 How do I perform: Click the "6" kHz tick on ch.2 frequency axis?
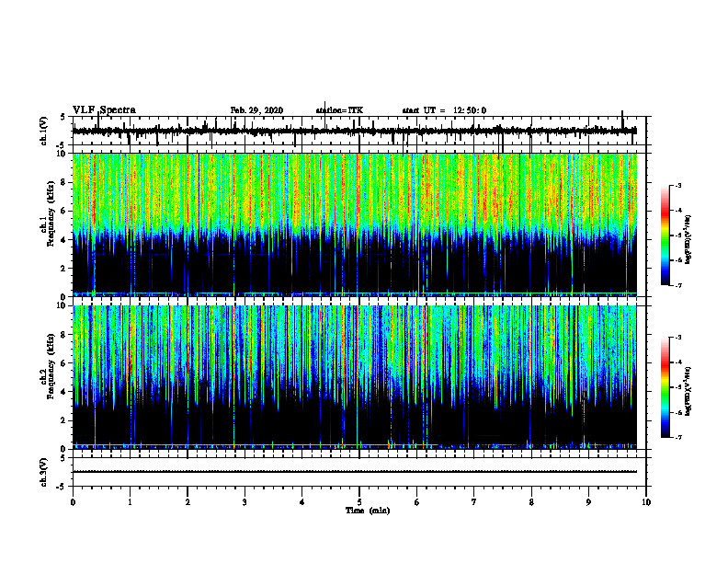(x=64, y=363)
